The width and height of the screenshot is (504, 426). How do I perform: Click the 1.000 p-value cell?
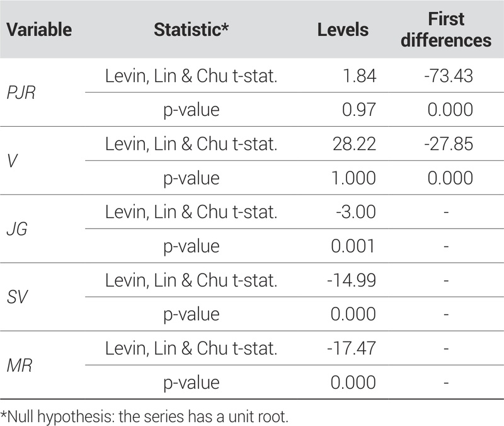tap(353, 178)
